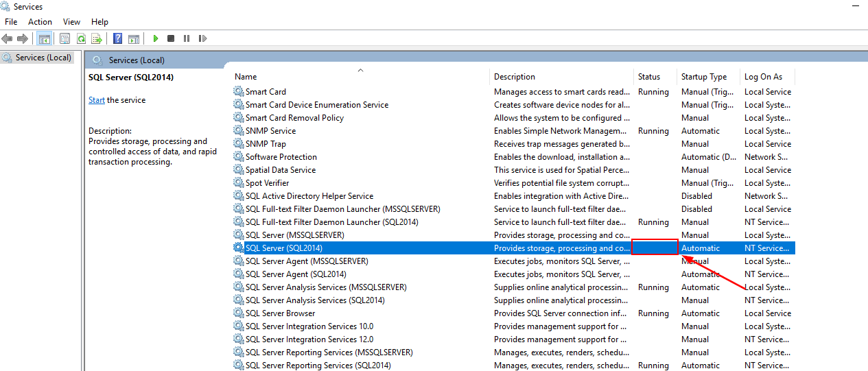Click the SNMP Trap gear icon
Image resolution: width=868 pixels, height=371 pixels.
click(x=239, y=144)
